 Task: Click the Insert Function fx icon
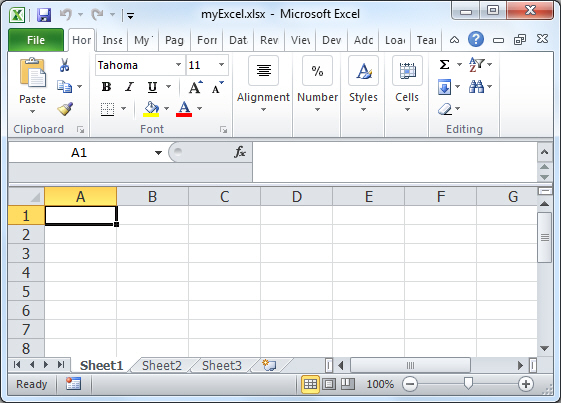[240, 152]
